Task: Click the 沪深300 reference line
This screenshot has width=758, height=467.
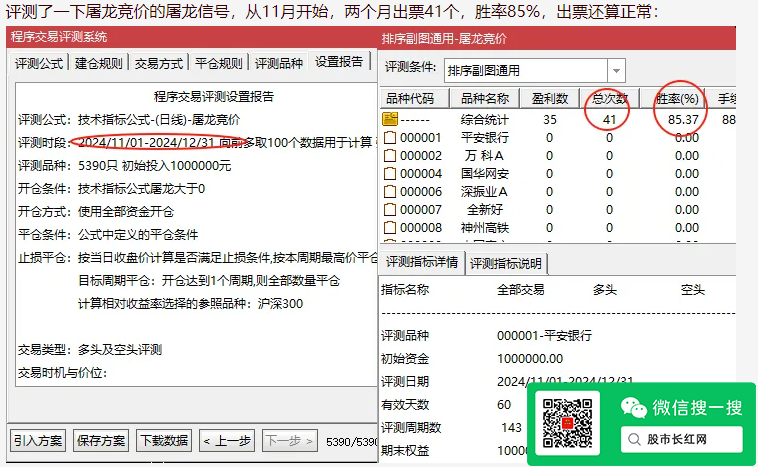Action: pos(190,304)
